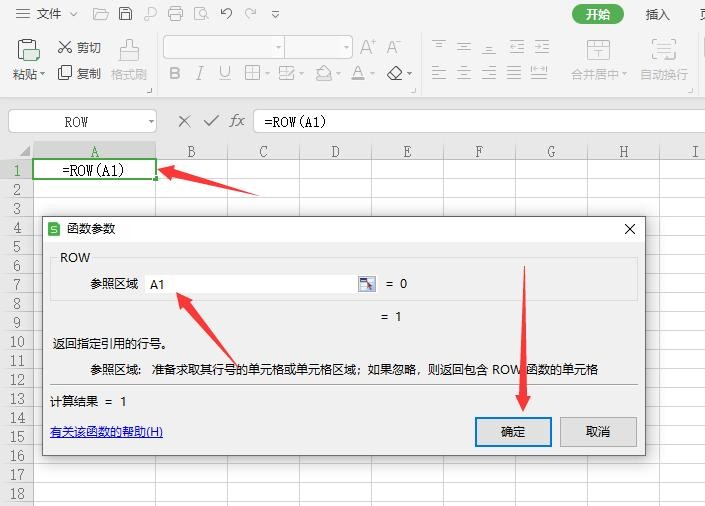Click the Copy (复制) button
Screen dimensions: 705x506
pyautogui.click(x=79, y=73)
